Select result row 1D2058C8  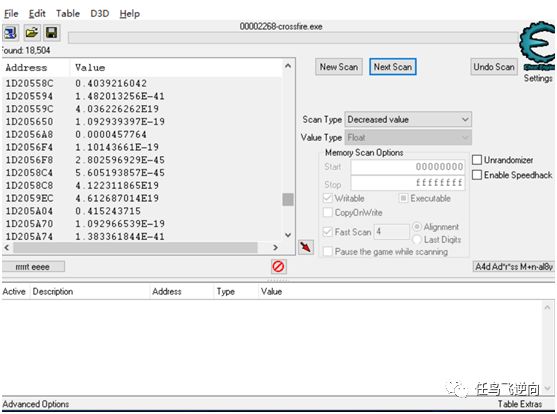[142, 186]
